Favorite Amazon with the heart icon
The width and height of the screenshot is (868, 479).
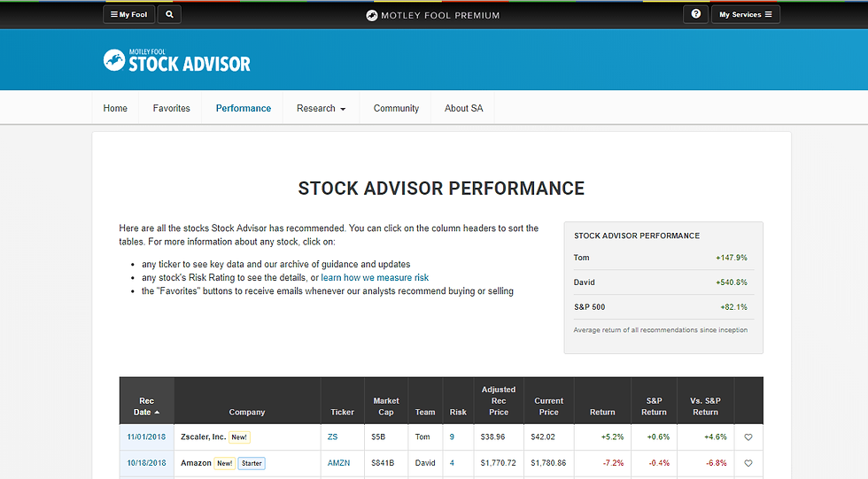coord(748,463)
